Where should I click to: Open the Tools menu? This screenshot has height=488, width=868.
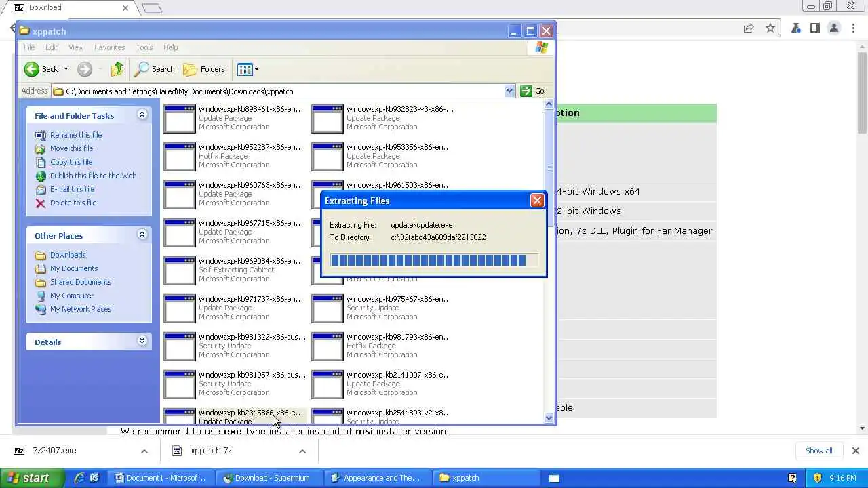pos(144,47)
